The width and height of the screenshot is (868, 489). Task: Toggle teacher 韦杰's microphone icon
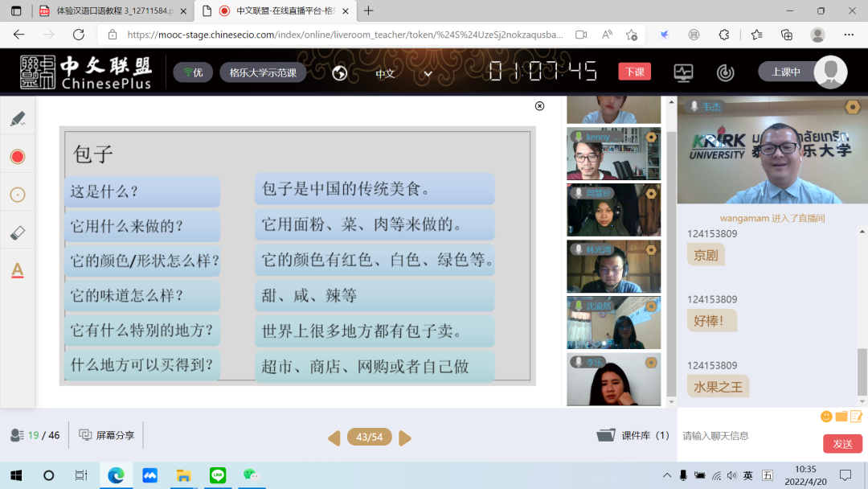694,106
